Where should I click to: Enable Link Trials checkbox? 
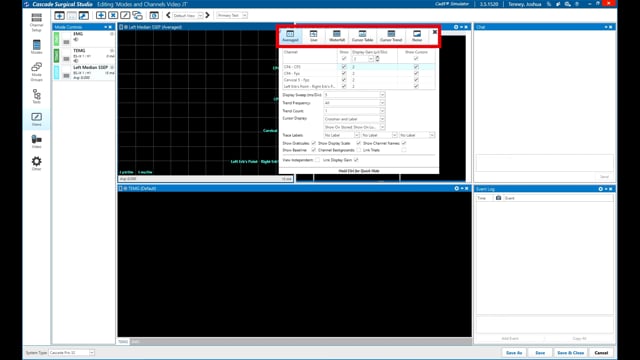[x=404, y=150]
